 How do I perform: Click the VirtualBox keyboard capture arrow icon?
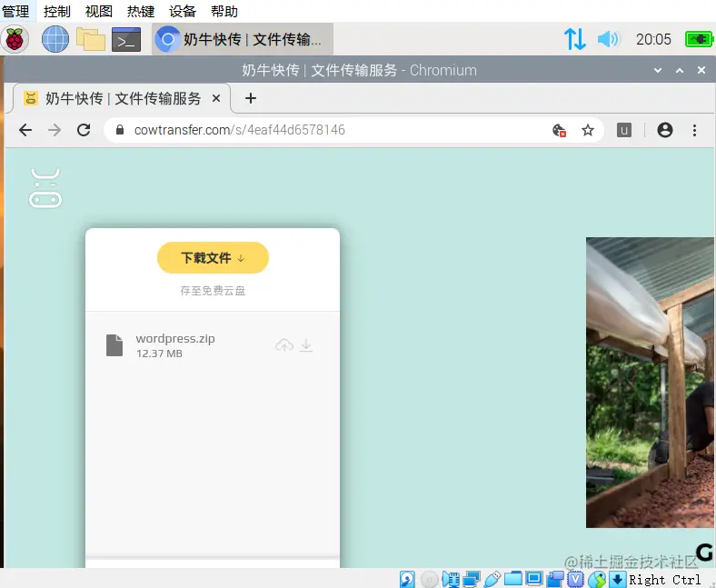[617, 579]
